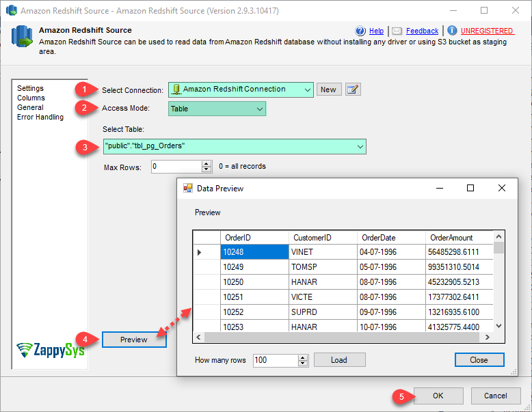This screenshot has width=532, height=412.
Task: Switch to the Settings page
Action: 30,88
